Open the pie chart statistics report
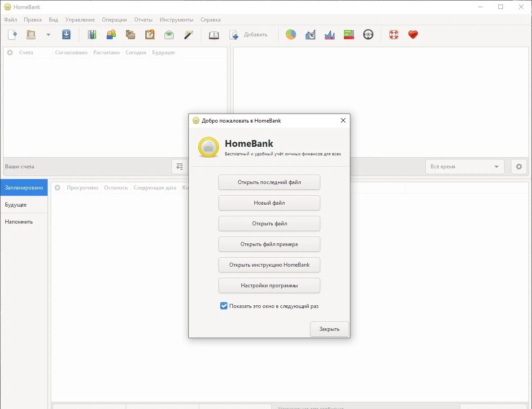The height and width of the screenshot is (409, 532). 291,35
